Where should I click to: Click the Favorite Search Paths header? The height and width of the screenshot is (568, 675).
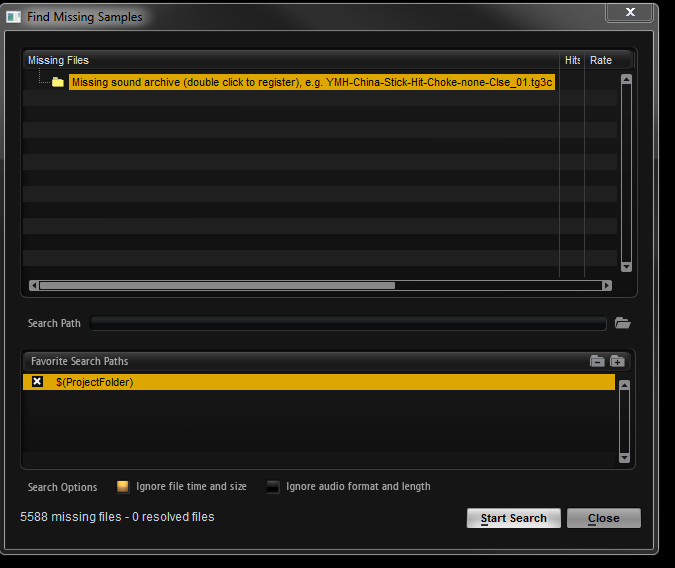(80, 361)
